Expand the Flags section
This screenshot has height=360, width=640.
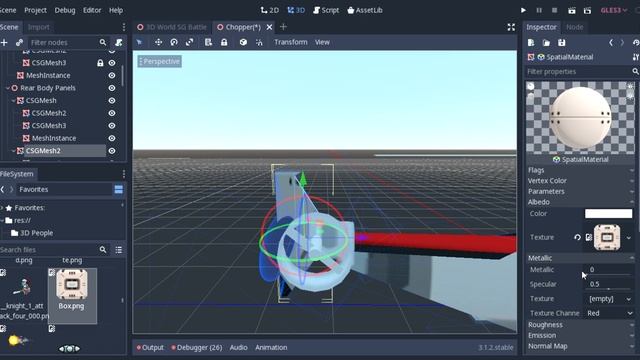click(x=581, y=170)
